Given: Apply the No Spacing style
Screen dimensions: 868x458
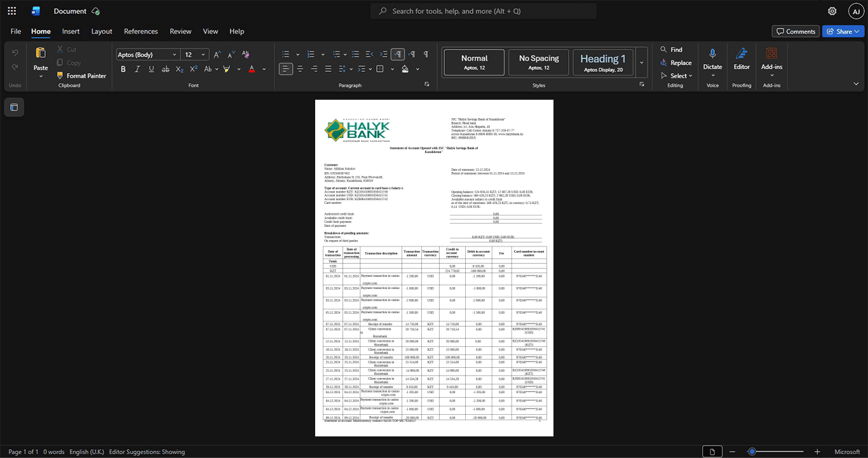Looking at the screenshot, I should (x=539, y=62).
